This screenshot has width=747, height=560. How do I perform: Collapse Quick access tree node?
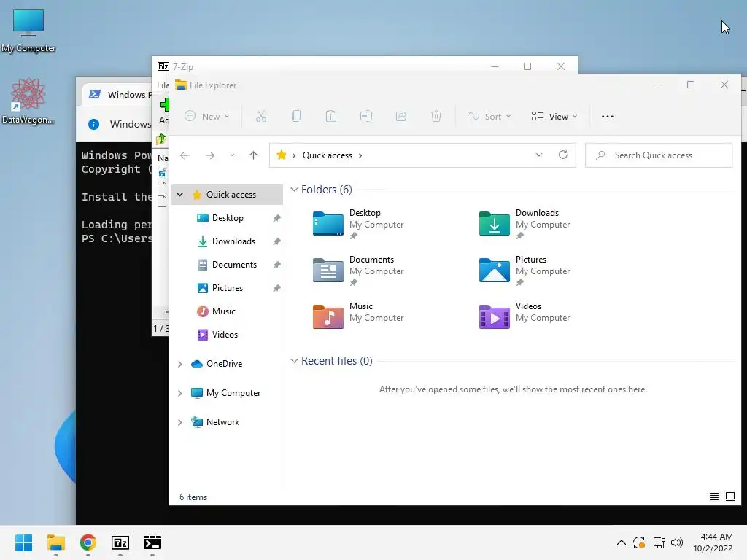pyautogui.click(x=180, y=194)
